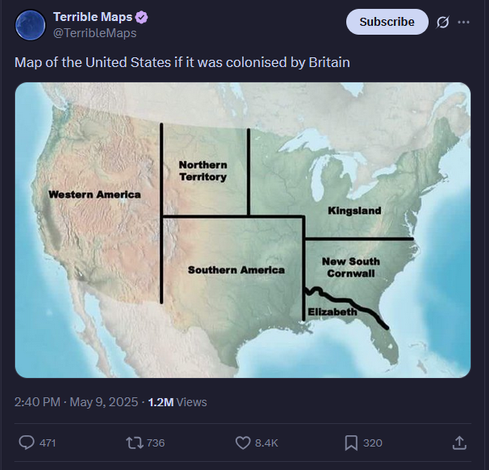Screen dimensions: 489x470
Task: Open the three-dot more options menu
Action: click(463, 22)
